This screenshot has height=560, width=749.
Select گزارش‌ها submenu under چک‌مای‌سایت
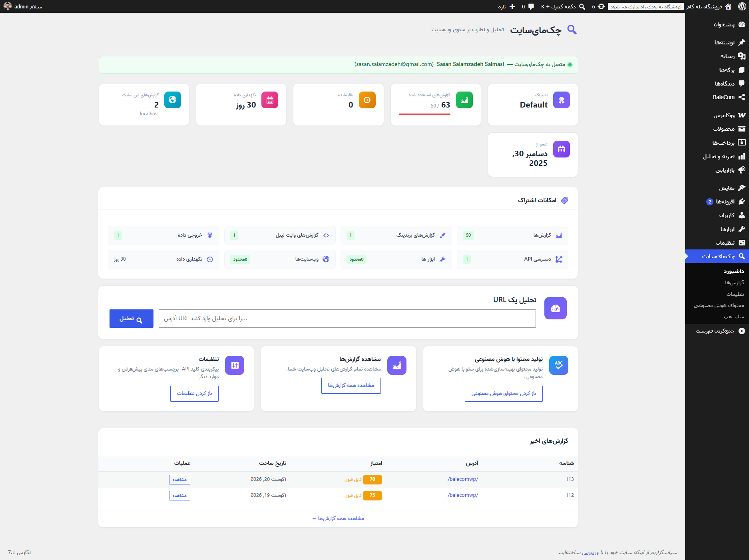(x=735, y=283)
